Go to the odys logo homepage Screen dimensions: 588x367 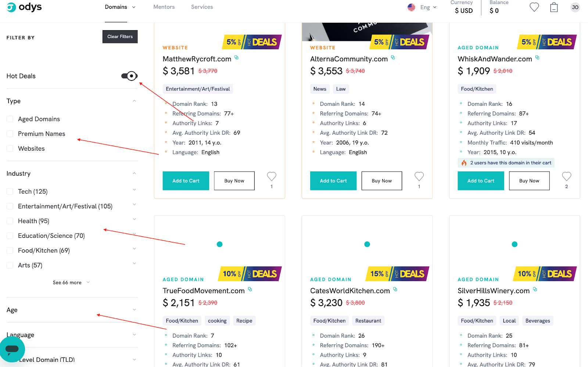pos(24,7)
